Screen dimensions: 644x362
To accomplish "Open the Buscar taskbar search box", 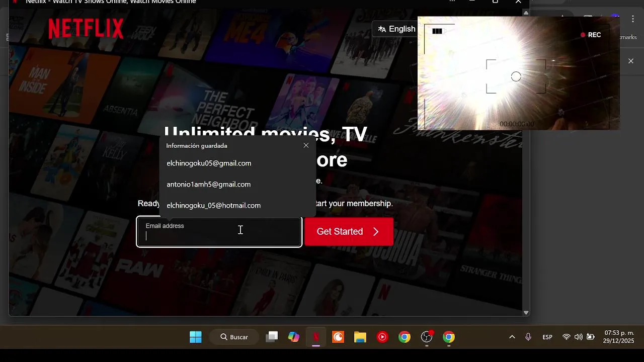I will tap(235, 337).
